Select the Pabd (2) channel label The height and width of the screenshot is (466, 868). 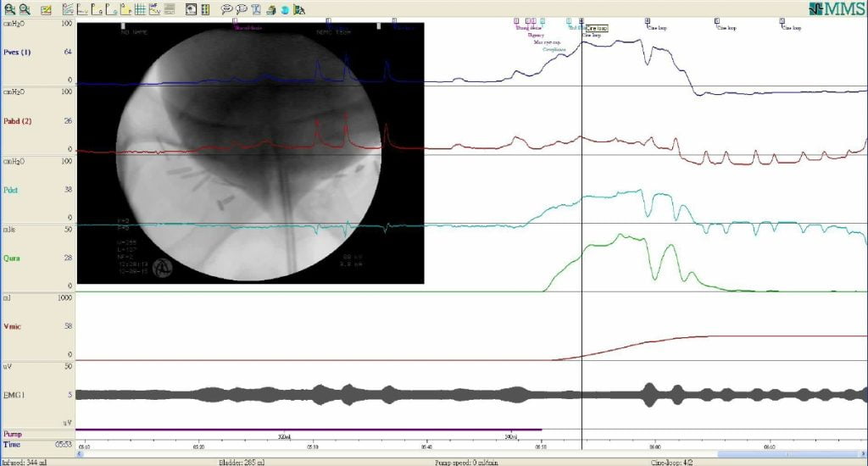(19, 121)
